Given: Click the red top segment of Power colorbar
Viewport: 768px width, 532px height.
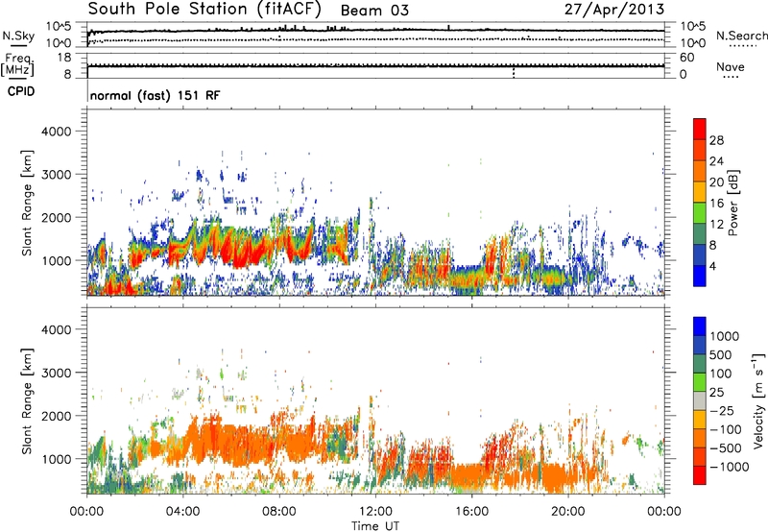Looking at the screenshot, I should click(700, 129).
